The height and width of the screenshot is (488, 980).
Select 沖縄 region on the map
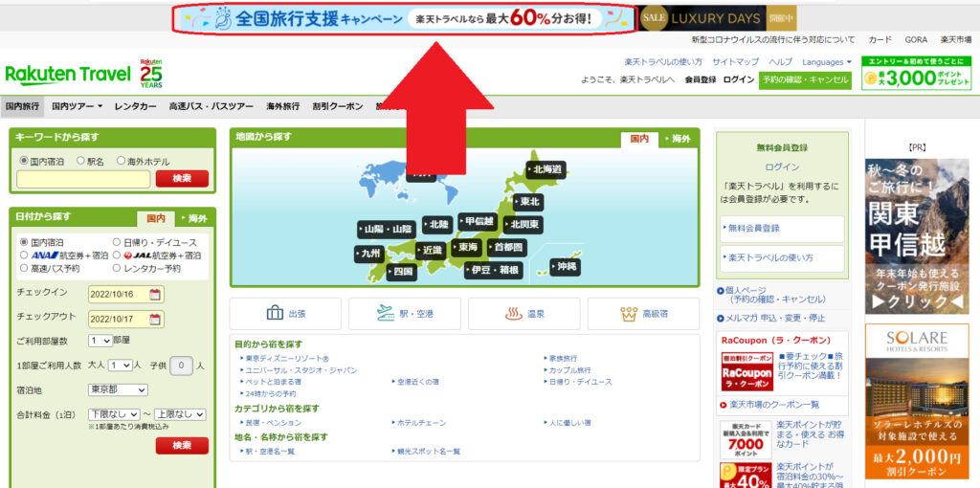(565, 267)
